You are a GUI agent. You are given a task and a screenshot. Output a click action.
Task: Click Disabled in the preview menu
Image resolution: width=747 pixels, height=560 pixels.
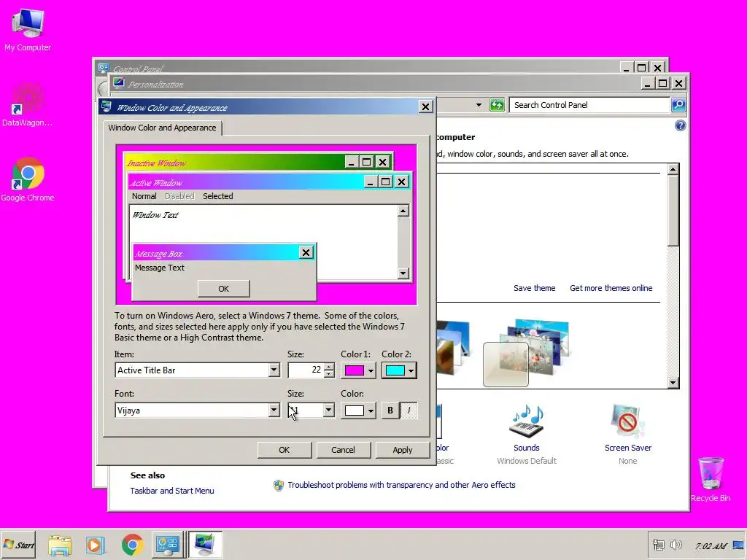pyautogui.click(x=179, y=196)
